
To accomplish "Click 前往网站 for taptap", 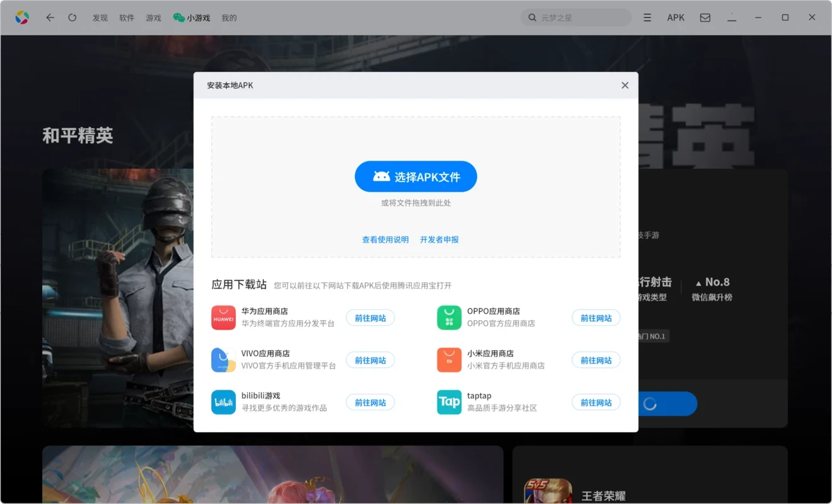I will tap(596, 402).
